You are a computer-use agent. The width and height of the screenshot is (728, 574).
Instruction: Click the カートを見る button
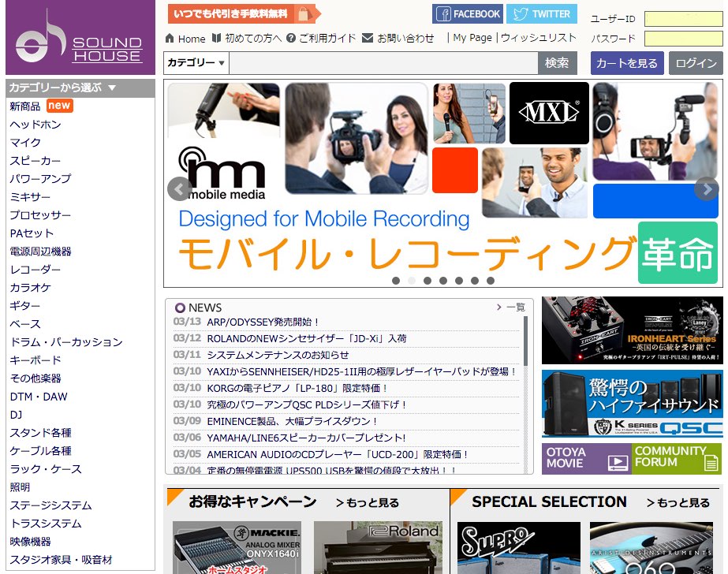click(x=627, y=63)
